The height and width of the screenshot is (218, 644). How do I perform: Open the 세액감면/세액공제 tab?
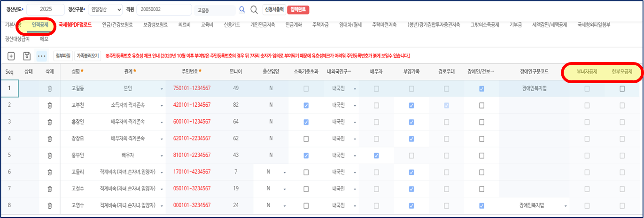point(550,24)
